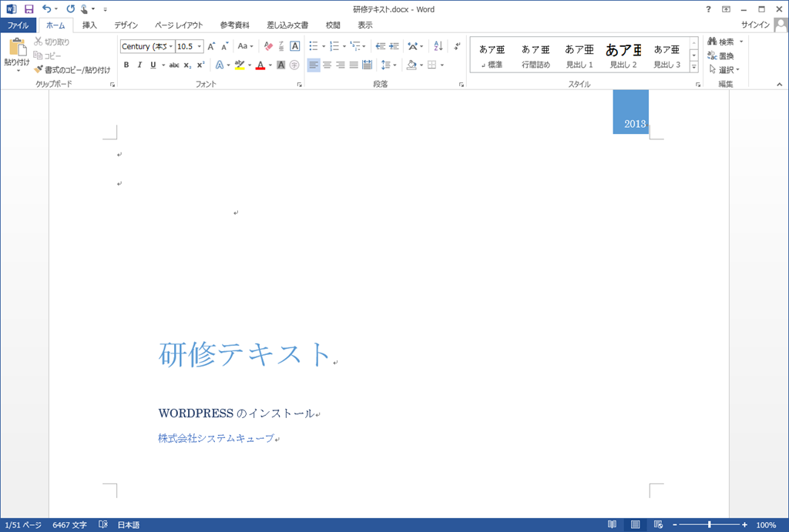Open the font name dropdown (Century)
789x532 pixels.
[x=171, y=46]
